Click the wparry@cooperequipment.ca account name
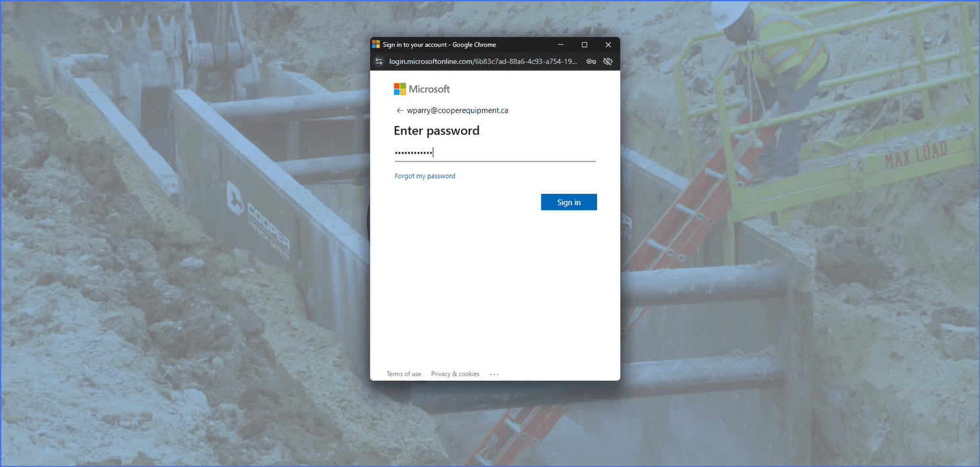Image resolution: width=980 pixels, height=467 pixels. point(457,110)
